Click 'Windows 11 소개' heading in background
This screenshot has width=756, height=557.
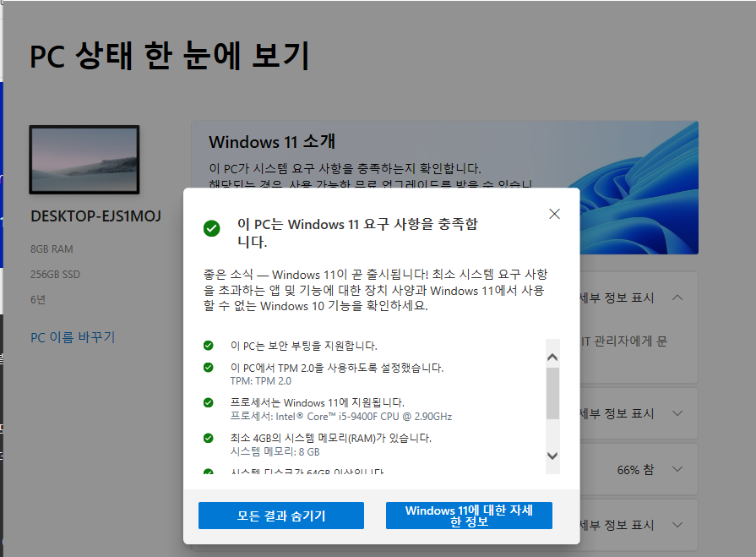click(x=272, y=142)
